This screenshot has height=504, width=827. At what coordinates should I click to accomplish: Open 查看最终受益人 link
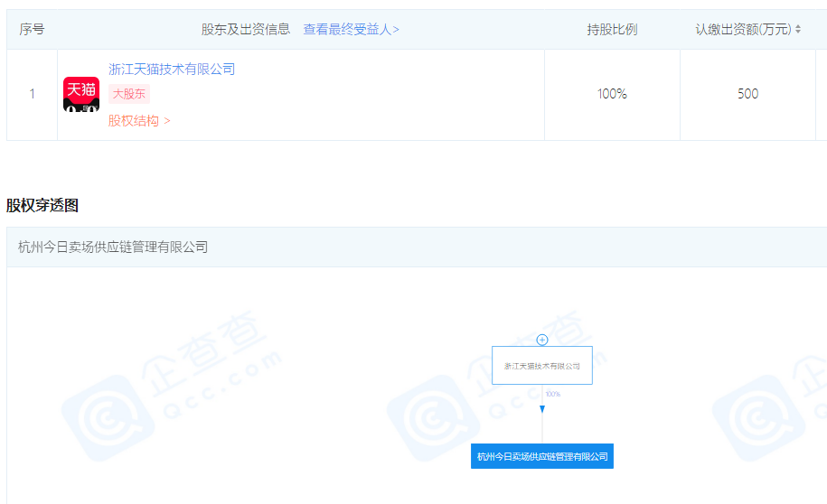point(351,30)
